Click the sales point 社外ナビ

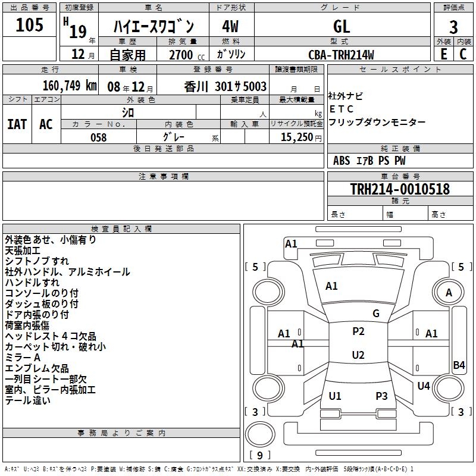[x=345, y=96]
